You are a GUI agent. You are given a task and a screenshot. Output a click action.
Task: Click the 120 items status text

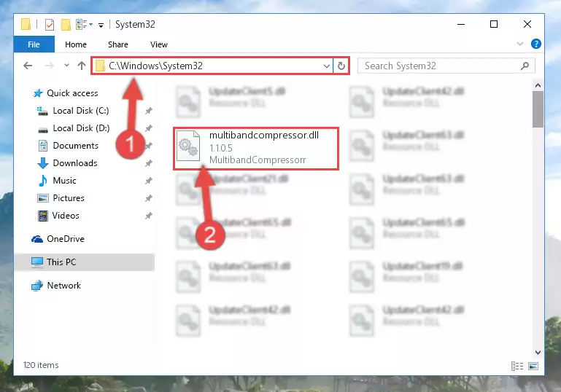coord(41,365)
